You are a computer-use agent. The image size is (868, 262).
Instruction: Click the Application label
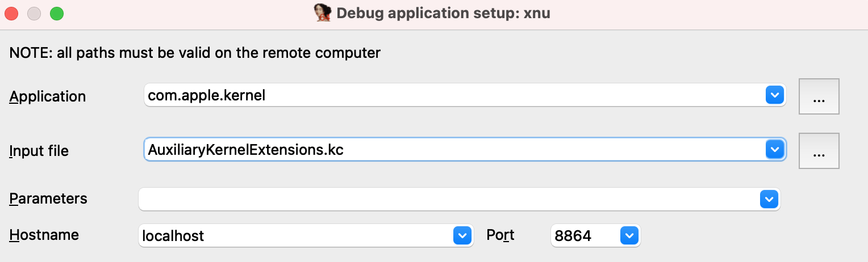(x=48, y=96)
